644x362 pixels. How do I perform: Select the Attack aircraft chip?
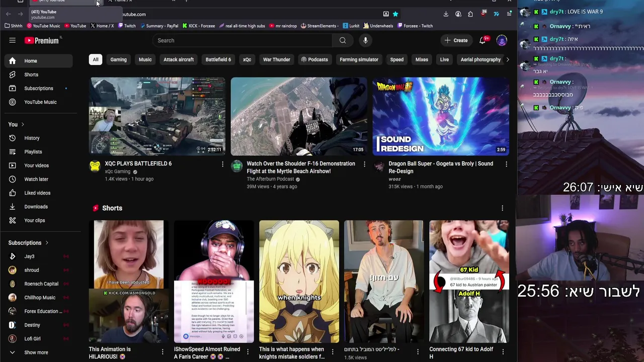179,59
